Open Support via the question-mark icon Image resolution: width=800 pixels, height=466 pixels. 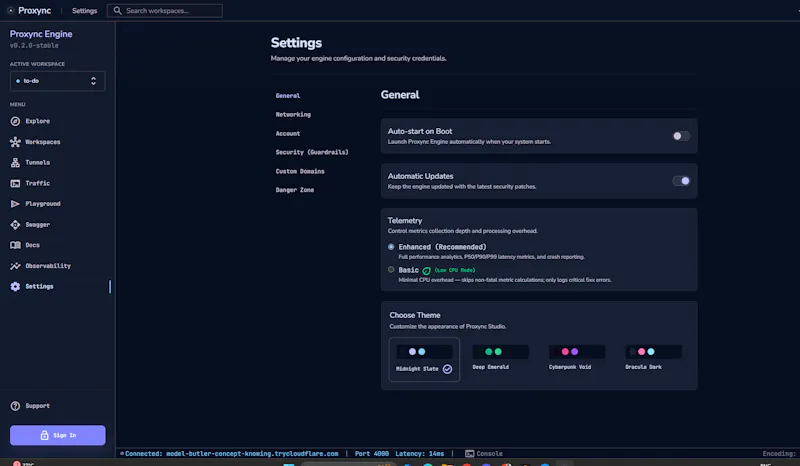(15, 406)
